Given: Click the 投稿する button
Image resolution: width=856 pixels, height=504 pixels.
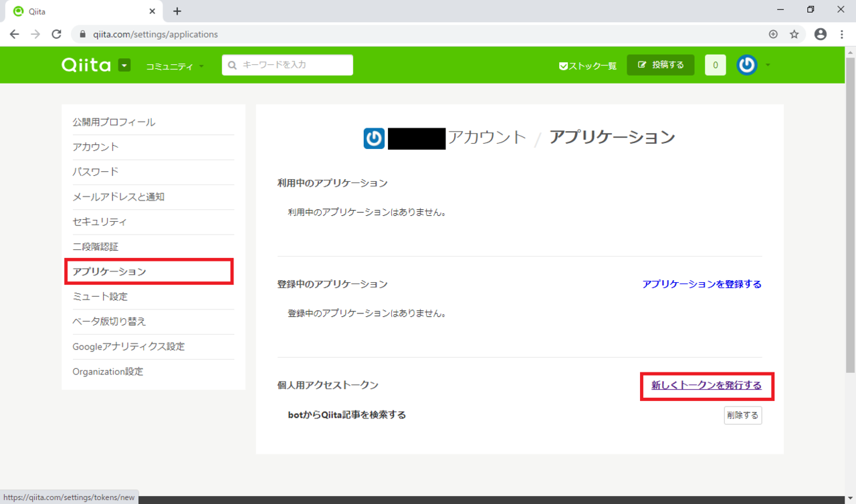Looking at the screenshot, I should (661, 65).
